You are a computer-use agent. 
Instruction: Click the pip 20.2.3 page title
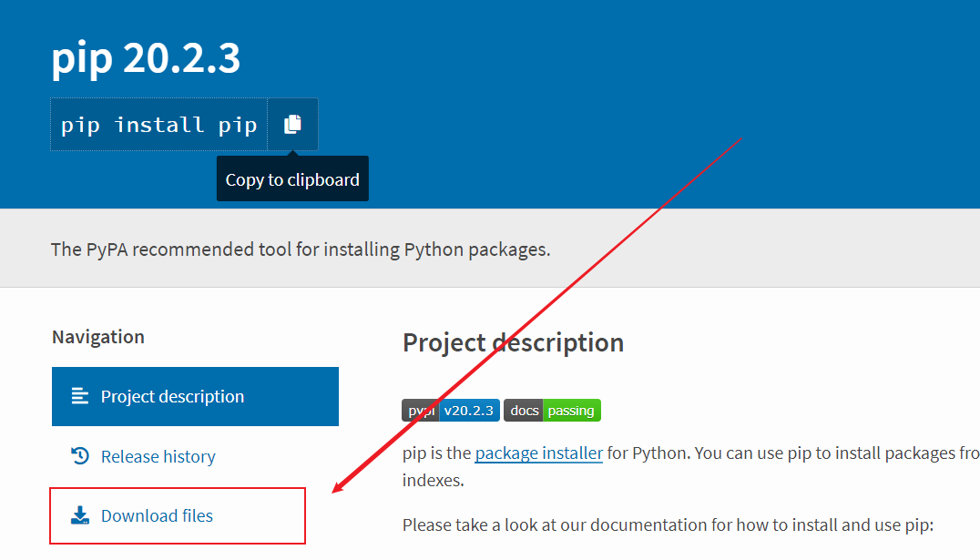point(146,57)
